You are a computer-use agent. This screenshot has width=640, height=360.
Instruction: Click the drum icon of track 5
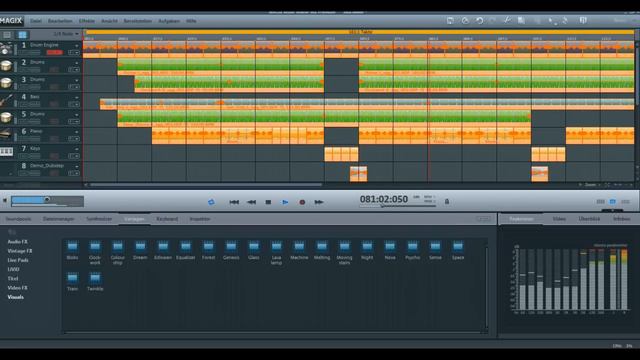click(x=6, y=118)
